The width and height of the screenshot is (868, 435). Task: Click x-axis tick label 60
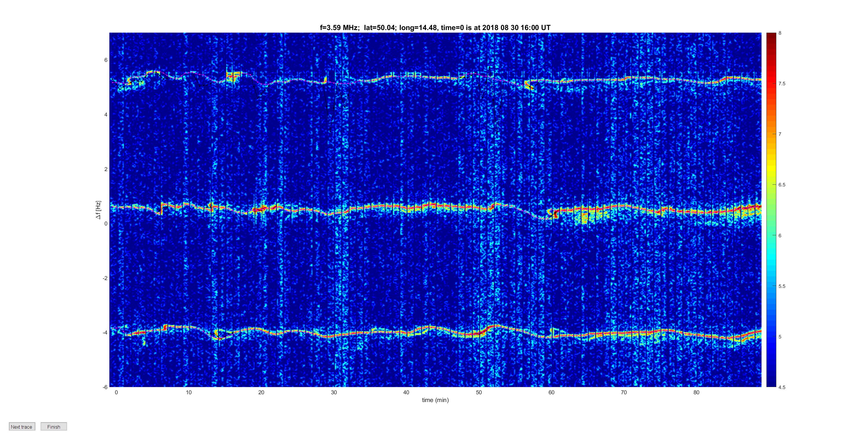(x=551, y=392)
